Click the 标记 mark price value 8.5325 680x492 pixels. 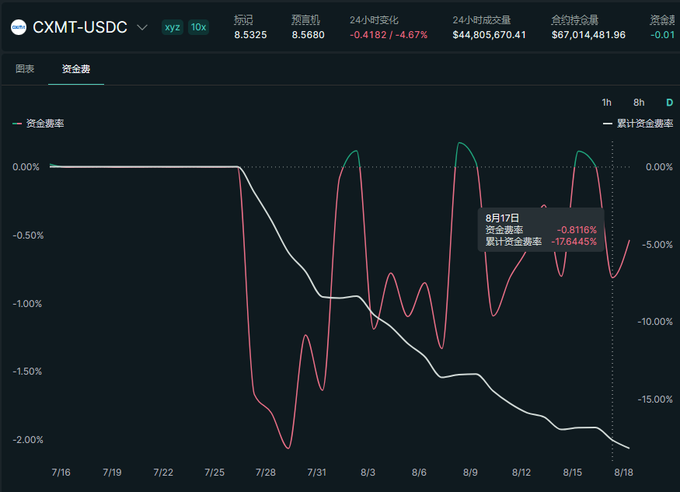point(251,35)
